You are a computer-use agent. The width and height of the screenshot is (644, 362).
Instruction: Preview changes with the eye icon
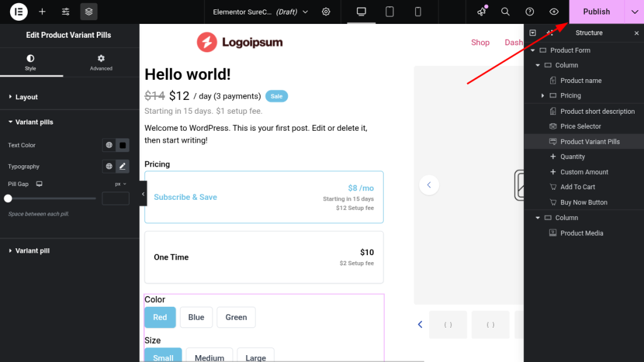pyautogui.click(x=554, y=11)
